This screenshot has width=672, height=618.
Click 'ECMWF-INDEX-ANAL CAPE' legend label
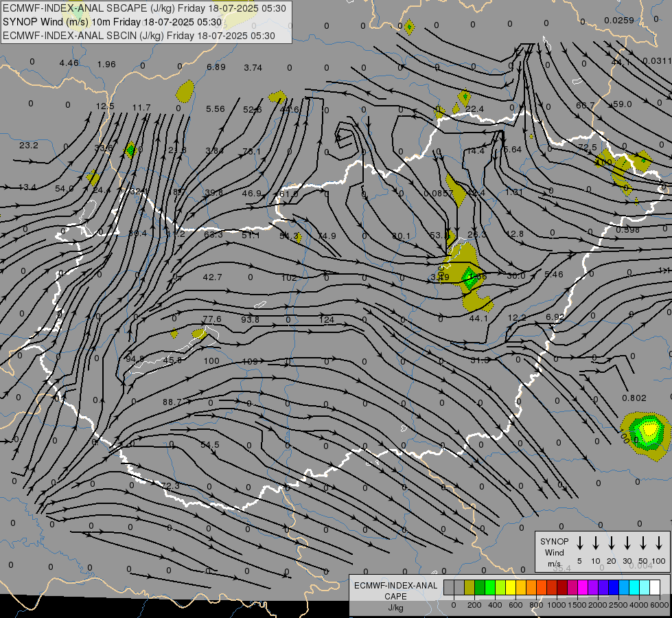pos(395,591)
